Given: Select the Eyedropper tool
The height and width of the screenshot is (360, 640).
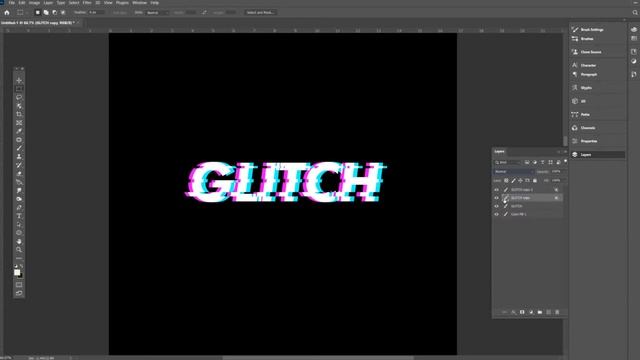Looking at the screenshot, I should [x=19, y=131].
